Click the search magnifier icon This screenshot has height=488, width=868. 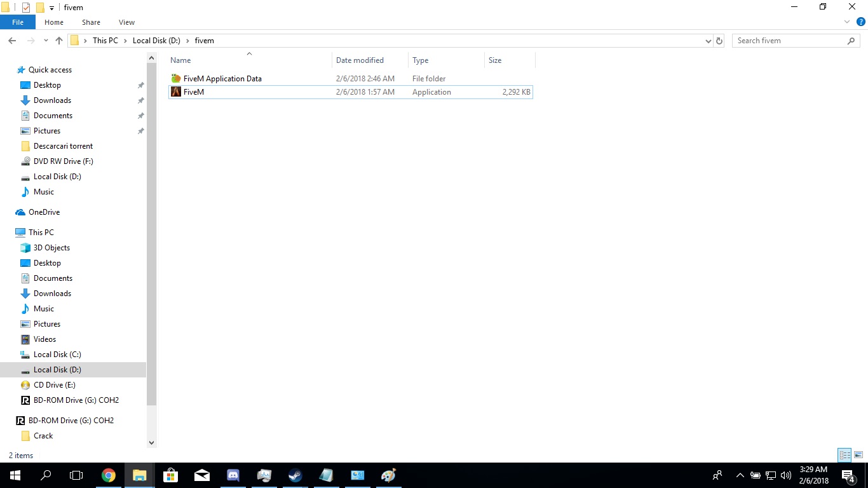point(851,41)
